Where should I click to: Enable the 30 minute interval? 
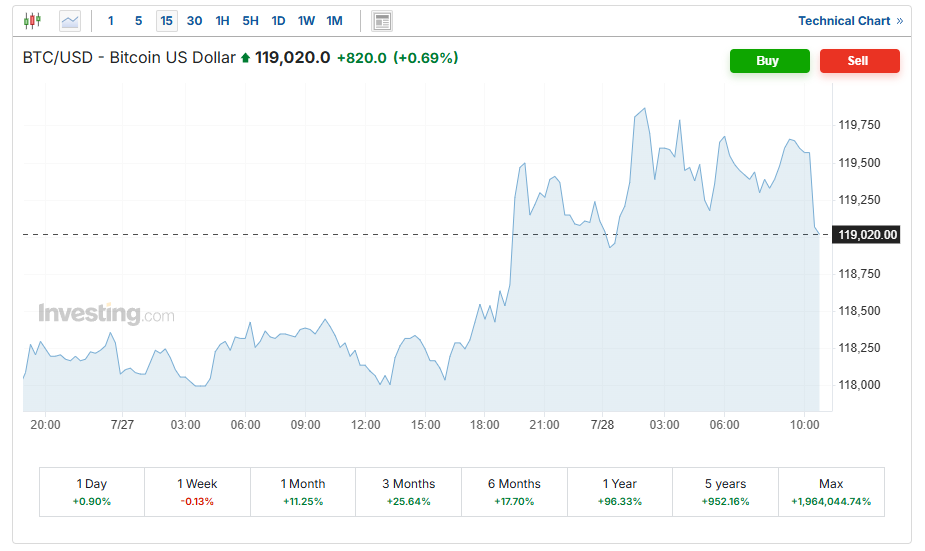[x=194, y=21]
